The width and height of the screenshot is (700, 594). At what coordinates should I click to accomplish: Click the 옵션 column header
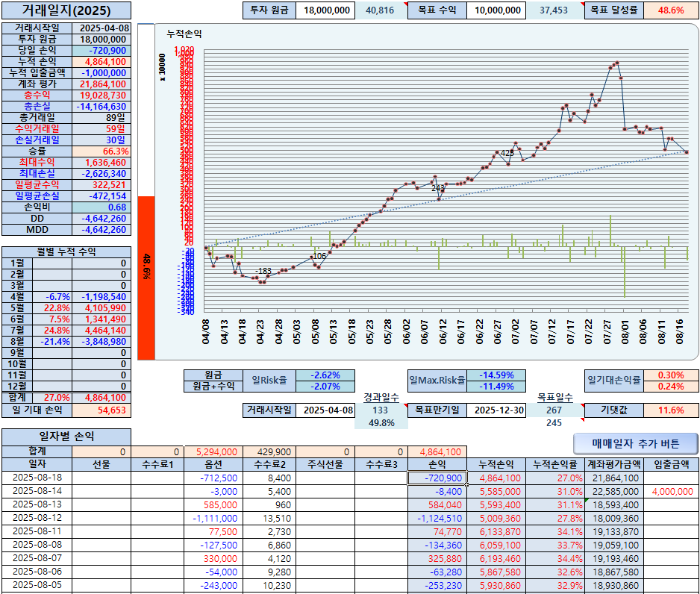[213, 465]
